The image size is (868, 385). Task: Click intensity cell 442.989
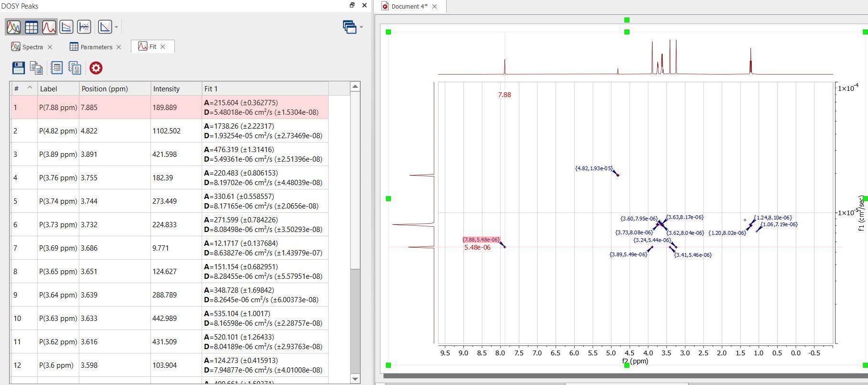pyautogui.click(x=176, y=318)
